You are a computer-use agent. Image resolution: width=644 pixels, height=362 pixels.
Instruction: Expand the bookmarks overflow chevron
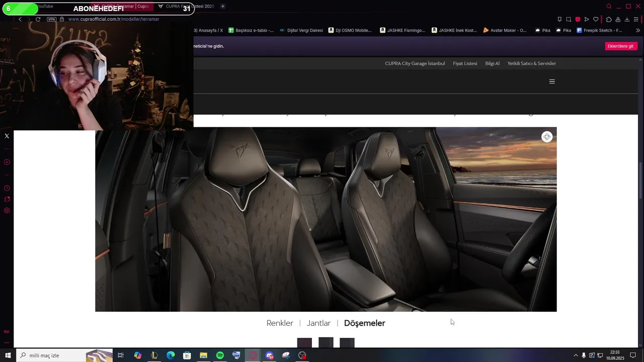(x=638, y=30)
